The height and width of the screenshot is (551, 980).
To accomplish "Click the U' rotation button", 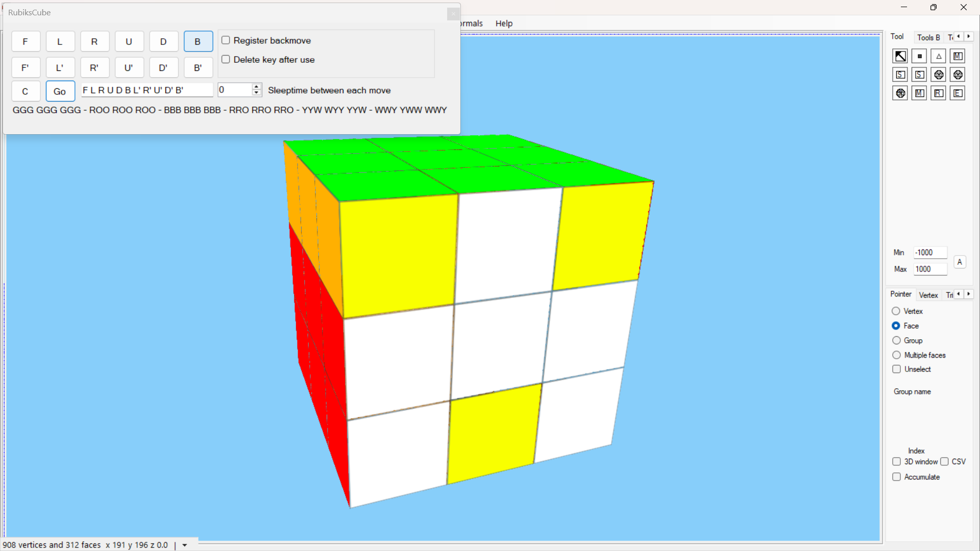I will tap(129, 68).
